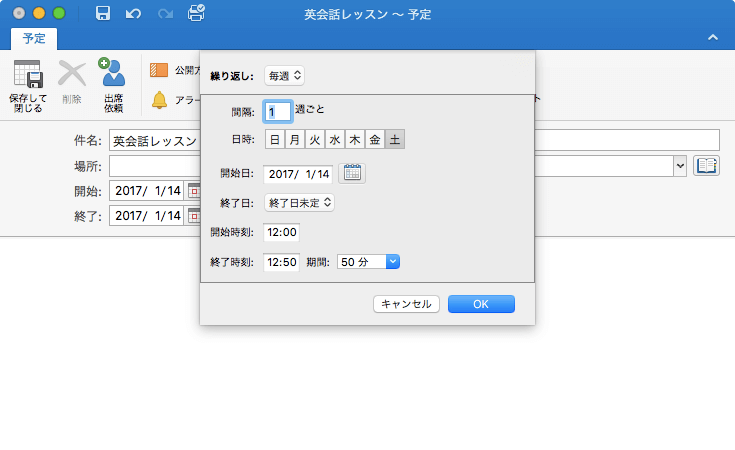Click the alarm bell reminder icon
The height and width of the screenshot is (450, 735).
pos(159,100)
